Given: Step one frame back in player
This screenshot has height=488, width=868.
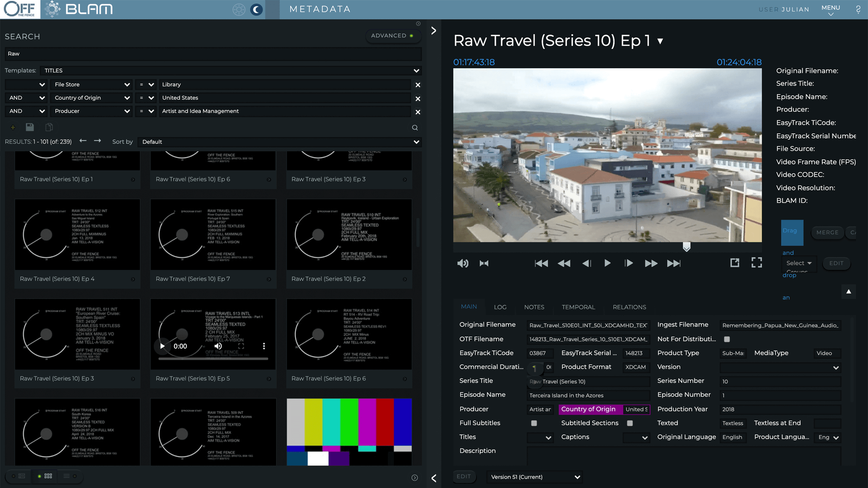Looking at the screenshot, I should click(586, 263).
